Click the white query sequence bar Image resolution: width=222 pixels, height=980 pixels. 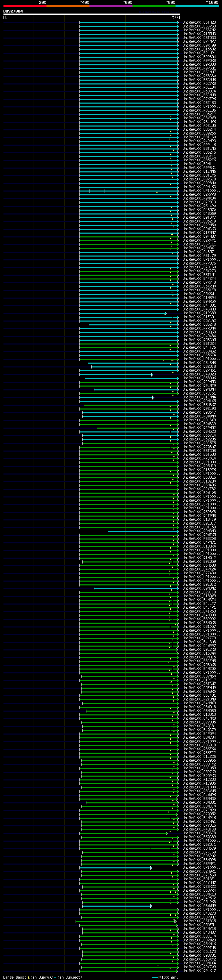[x=92, y=14]
